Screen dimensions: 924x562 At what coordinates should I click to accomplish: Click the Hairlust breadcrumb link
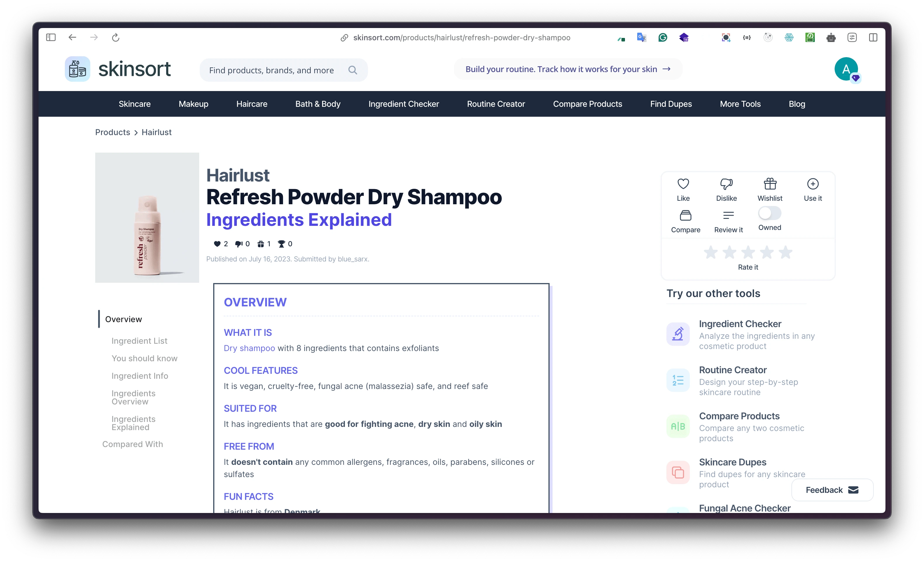156,132
